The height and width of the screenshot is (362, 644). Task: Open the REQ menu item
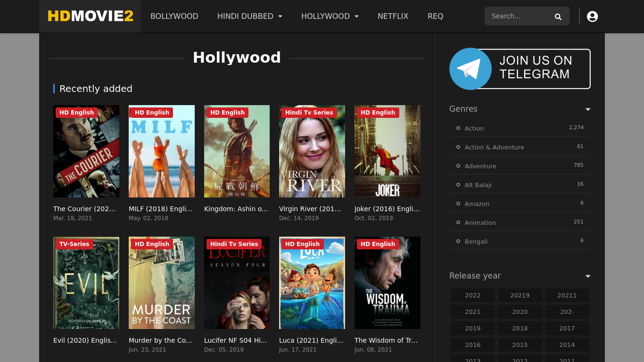point(436,16)
